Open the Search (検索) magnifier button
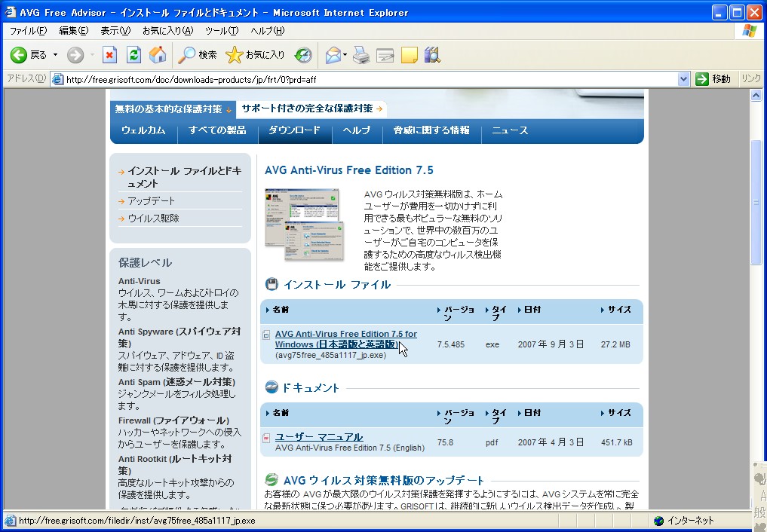The image size is (767, 532). point(197,55)
